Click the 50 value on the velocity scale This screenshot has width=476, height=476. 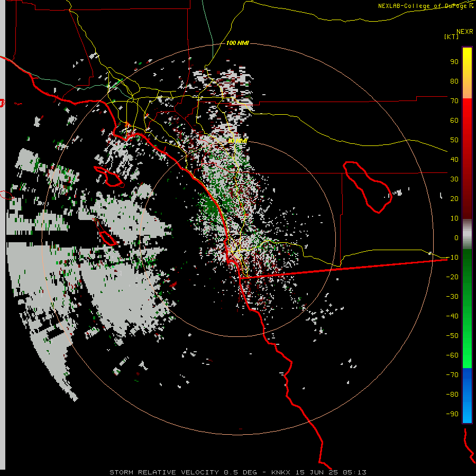(x=454, y=140)
